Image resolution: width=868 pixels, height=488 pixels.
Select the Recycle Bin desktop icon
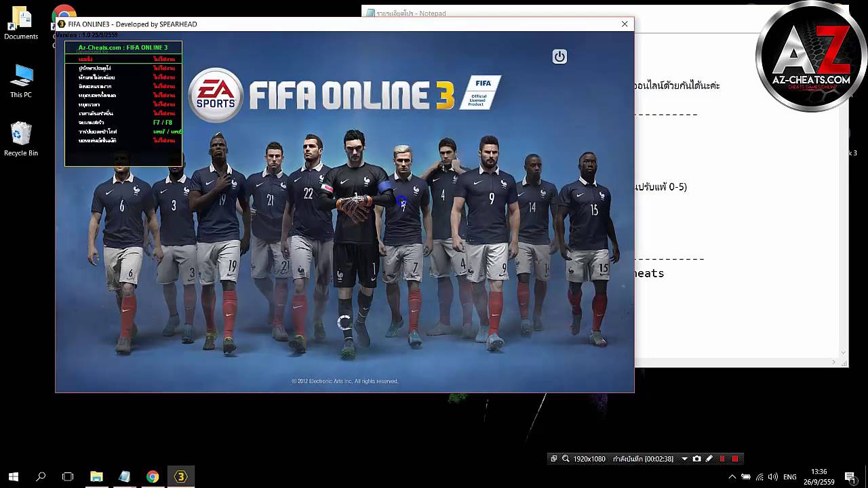click(x=21, y=139)
